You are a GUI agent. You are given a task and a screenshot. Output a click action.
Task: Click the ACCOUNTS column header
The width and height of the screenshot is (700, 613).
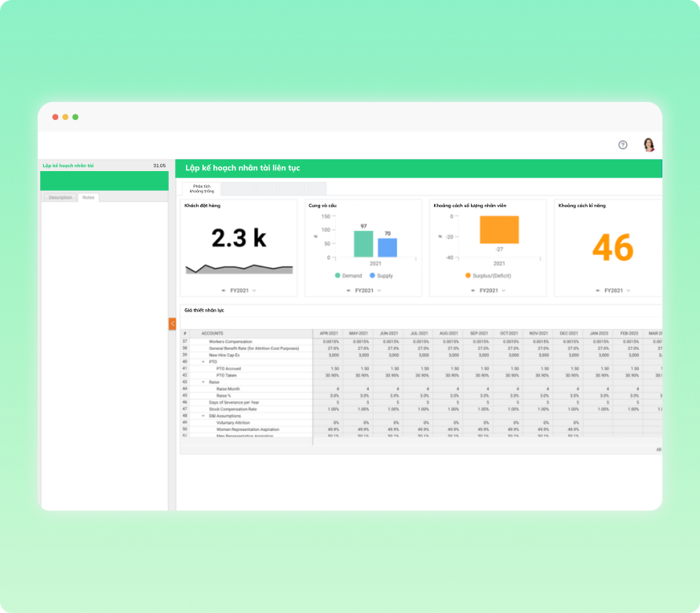click(212, 334)
